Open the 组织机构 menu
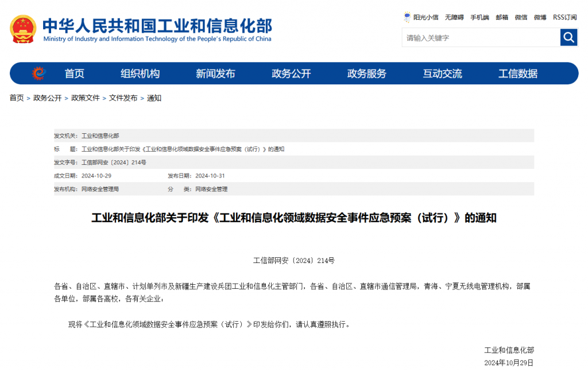Viewport: 588px width, 371px height. coord(140,74)
